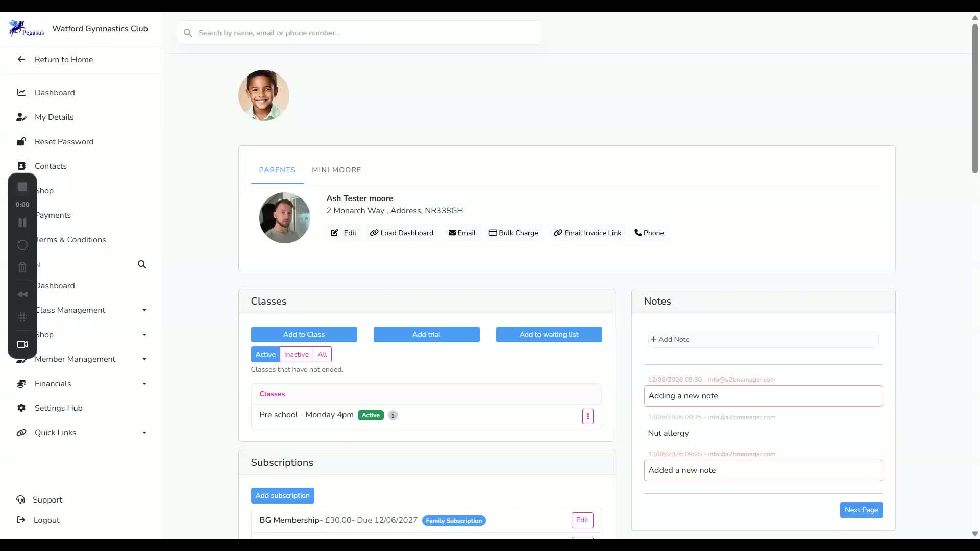Click the child profile photo thumbnail
The width and height of the screenshot is (980, 551).
(264, 95)
